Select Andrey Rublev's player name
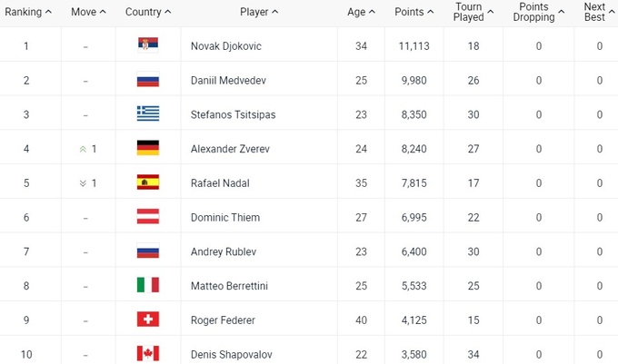This screenshot has height=364, width=618. point(221,251)
